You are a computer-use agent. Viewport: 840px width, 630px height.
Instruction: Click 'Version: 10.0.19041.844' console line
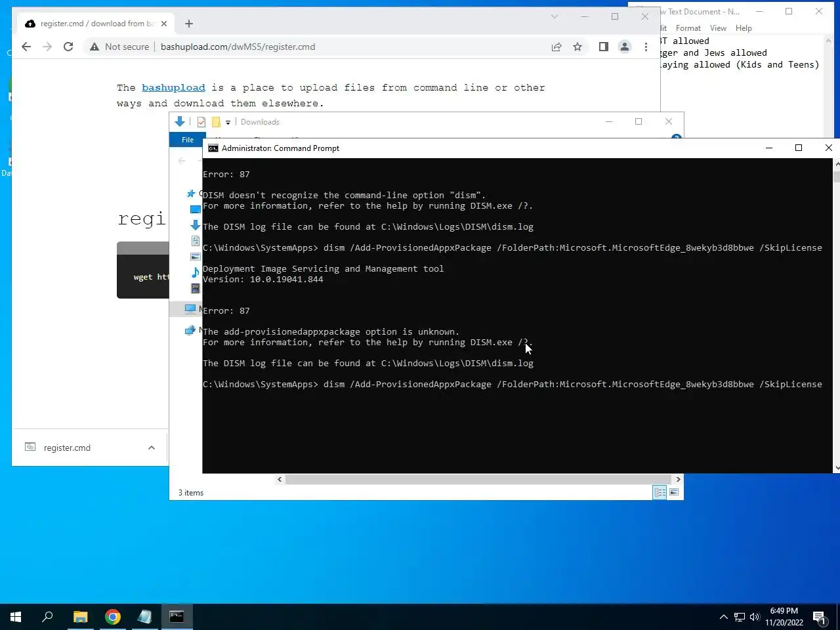[x=262, y=279]
